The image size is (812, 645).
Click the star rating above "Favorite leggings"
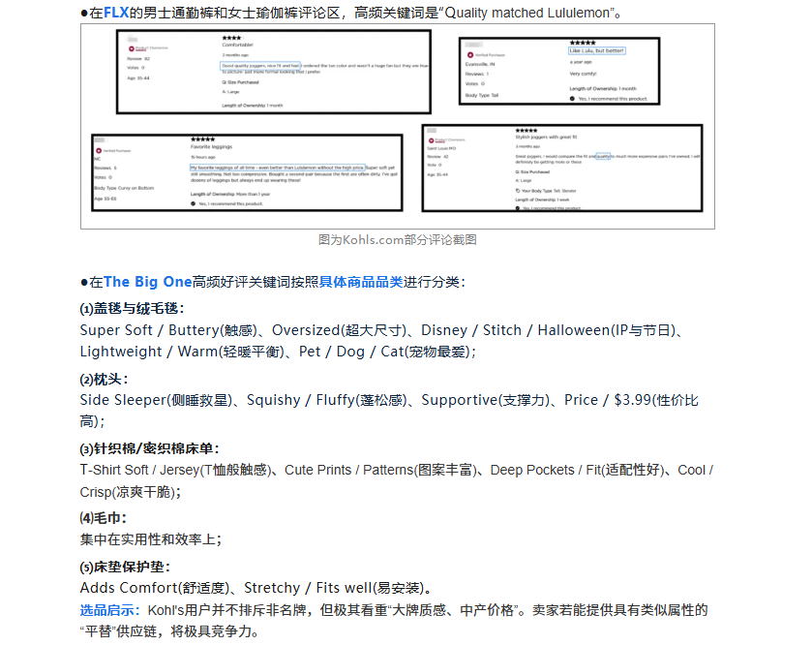tap(200, 138)
